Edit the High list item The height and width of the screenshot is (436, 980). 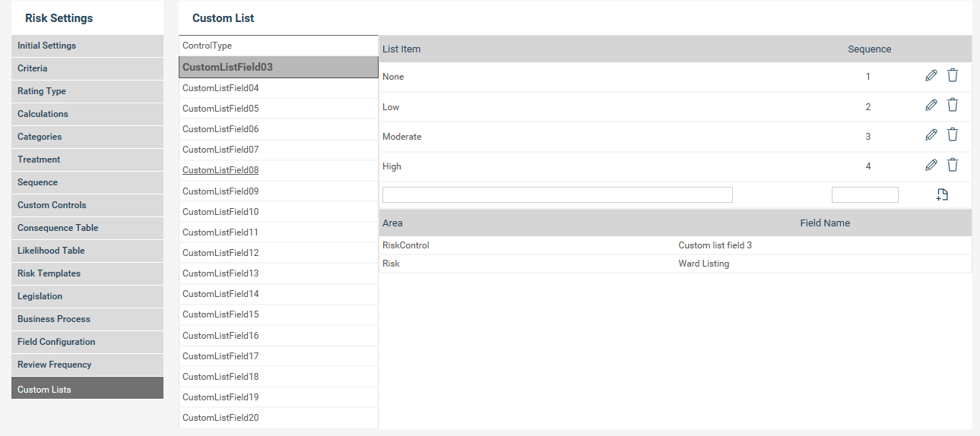point(931,165)
